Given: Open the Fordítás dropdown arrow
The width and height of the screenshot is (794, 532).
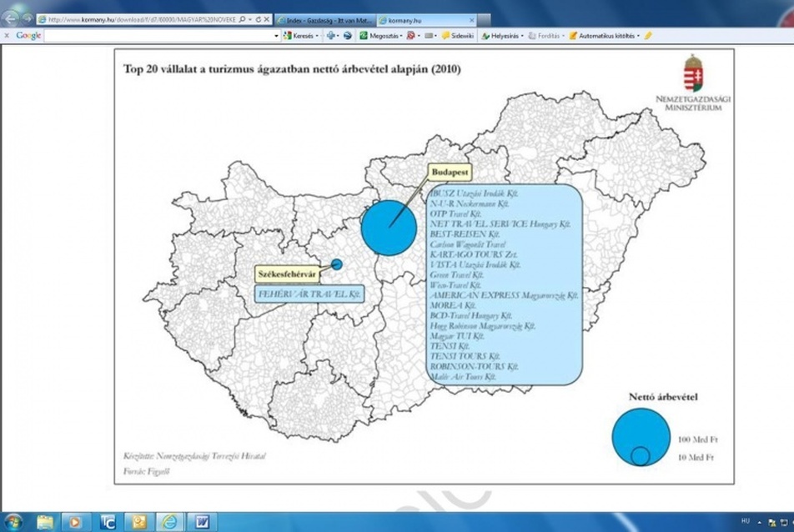Looking at the screenshot, I should pos(563,36).
